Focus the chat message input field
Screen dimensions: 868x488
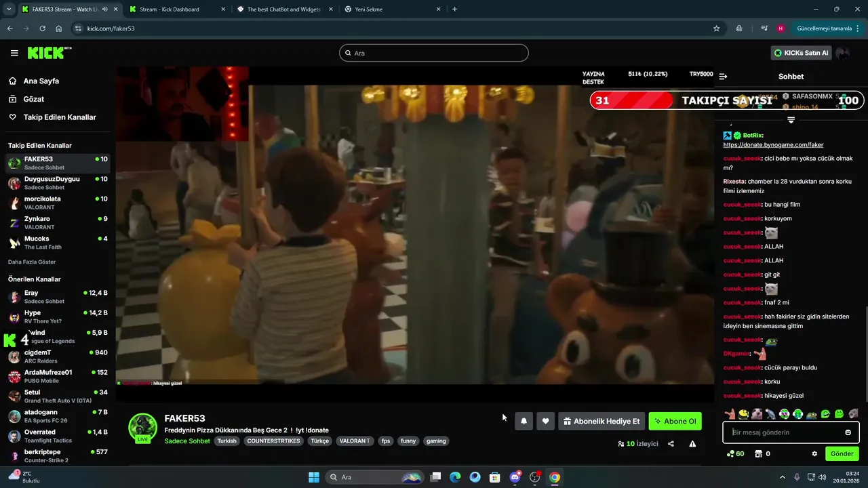[x=791, y=432]
